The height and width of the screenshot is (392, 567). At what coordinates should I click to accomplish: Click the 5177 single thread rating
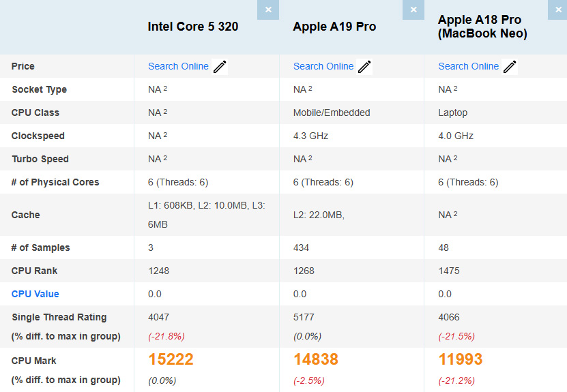coord(304,317)
